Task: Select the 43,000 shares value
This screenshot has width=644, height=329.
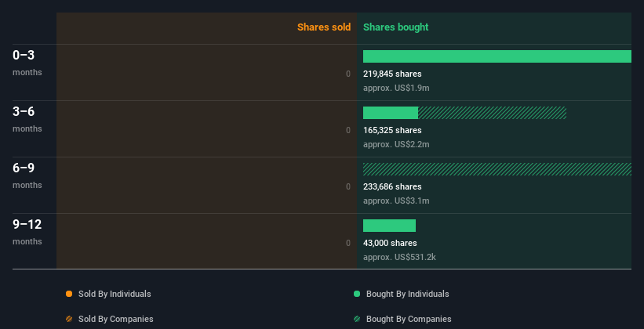Action: [x=390, y=243]
